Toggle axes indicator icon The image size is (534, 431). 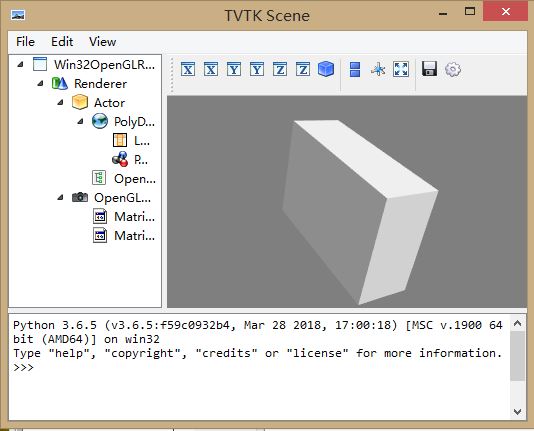pyautogui.click(x=378, y=69)
